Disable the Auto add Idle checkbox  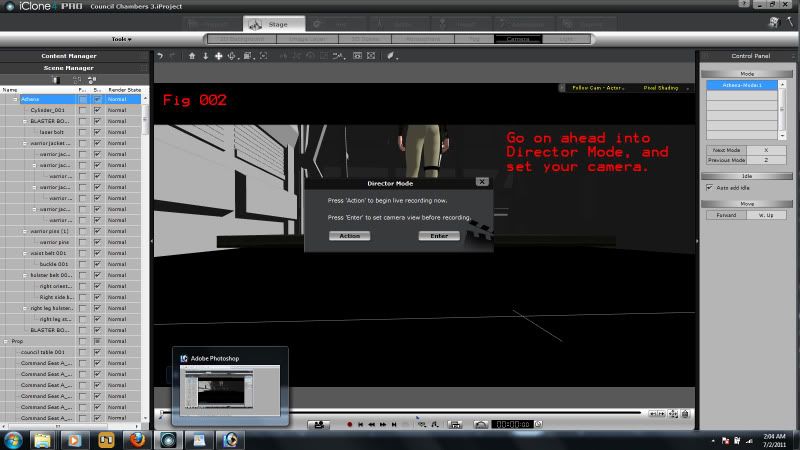(x=709, y=188)
